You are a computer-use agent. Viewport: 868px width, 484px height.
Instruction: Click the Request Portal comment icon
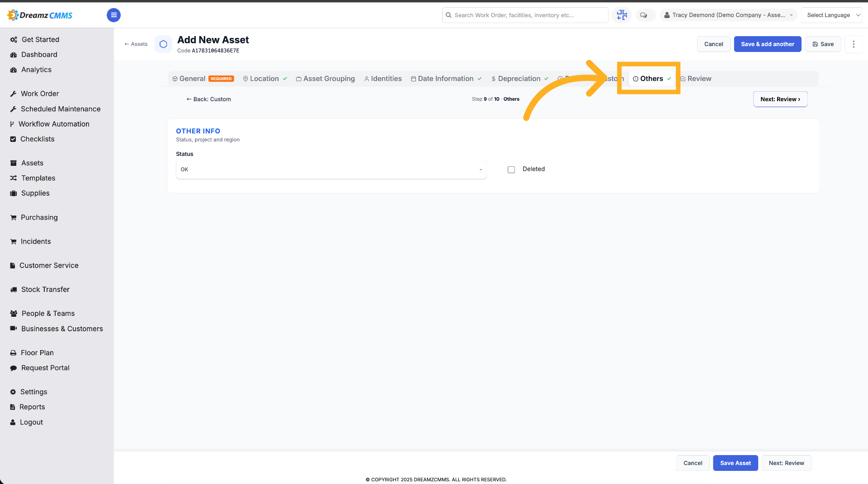coord(14,368)
